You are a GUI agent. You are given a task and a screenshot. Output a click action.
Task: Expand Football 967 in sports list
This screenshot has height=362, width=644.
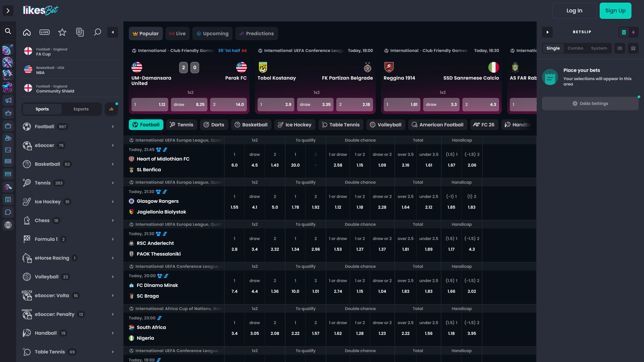[x=70, y=127]
